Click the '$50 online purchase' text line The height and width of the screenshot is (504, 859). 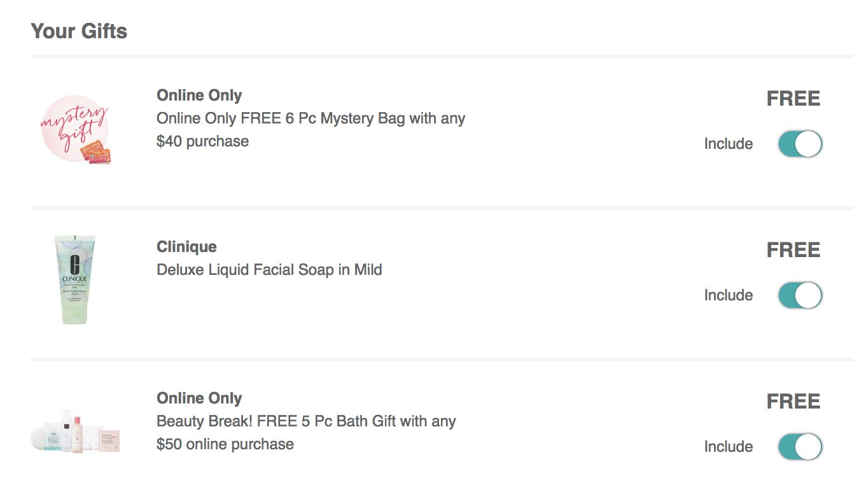point(225,444)
